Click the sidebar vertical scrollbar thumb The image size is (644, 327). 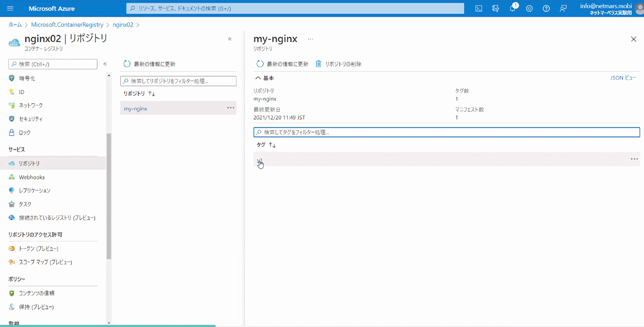pyautogui.click(x=109, y=196)
